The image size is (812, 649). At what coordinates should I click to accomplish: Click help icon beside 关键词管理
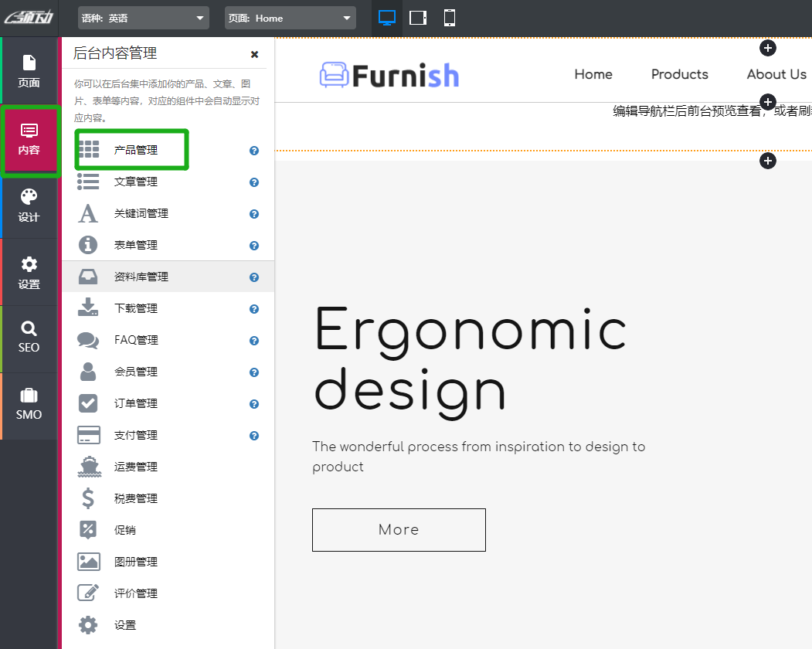coord(254,214)
